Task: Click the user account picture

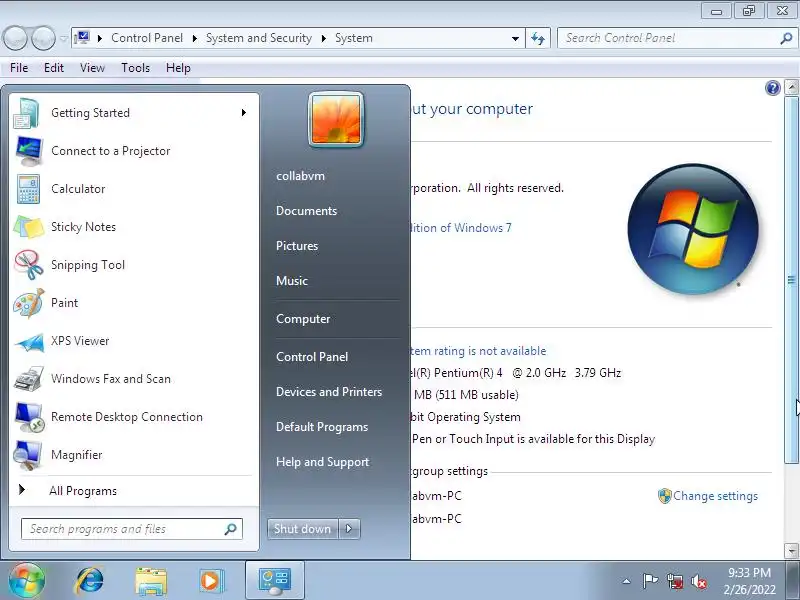Action: (336, 120)
